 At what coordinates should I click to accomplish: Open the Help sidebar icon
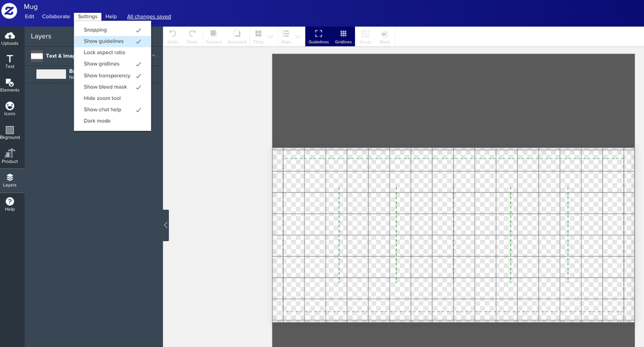tap(10, 204)
